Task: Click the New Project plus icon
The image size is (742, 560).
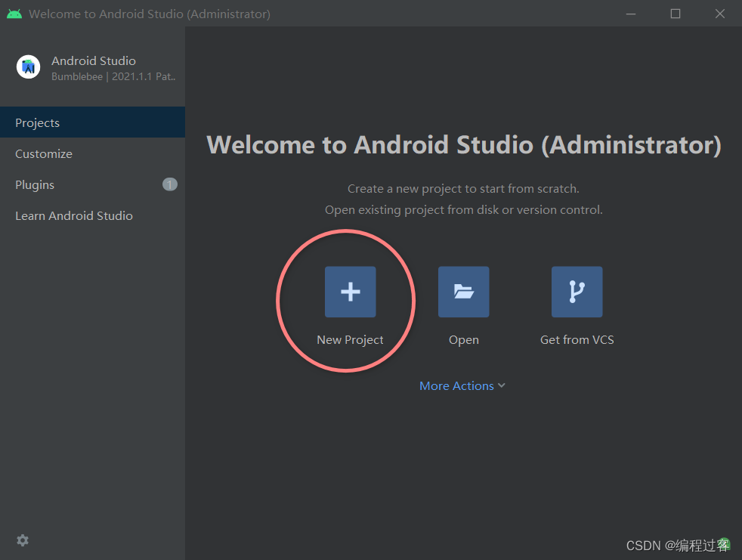Action: click(350, 292)
